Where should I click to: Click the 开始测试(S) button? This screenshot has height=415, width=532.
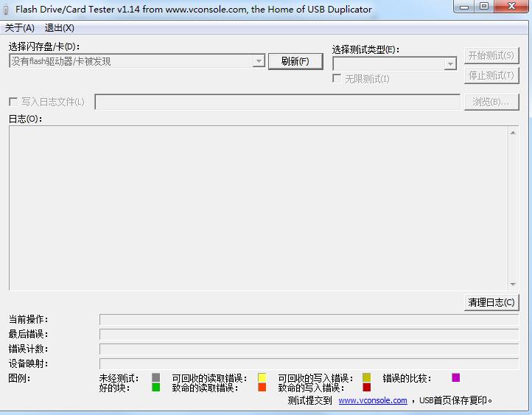491,55
